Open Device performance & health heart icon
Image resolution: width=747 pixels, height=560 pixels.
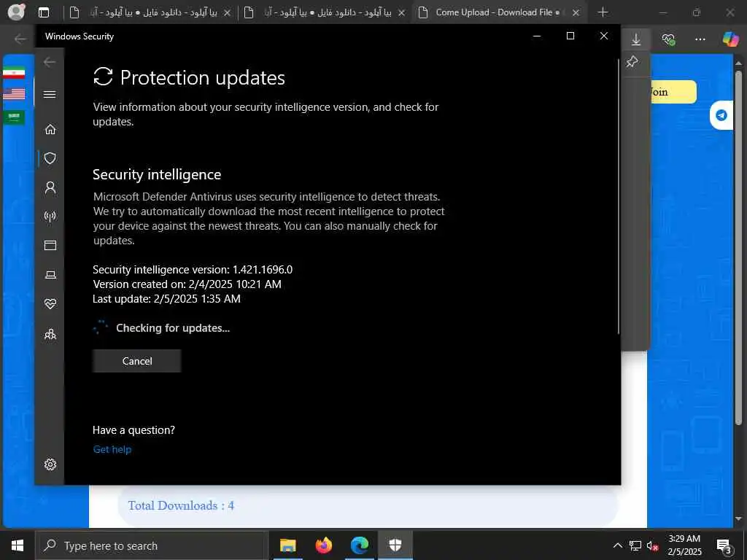coord(50,304)
